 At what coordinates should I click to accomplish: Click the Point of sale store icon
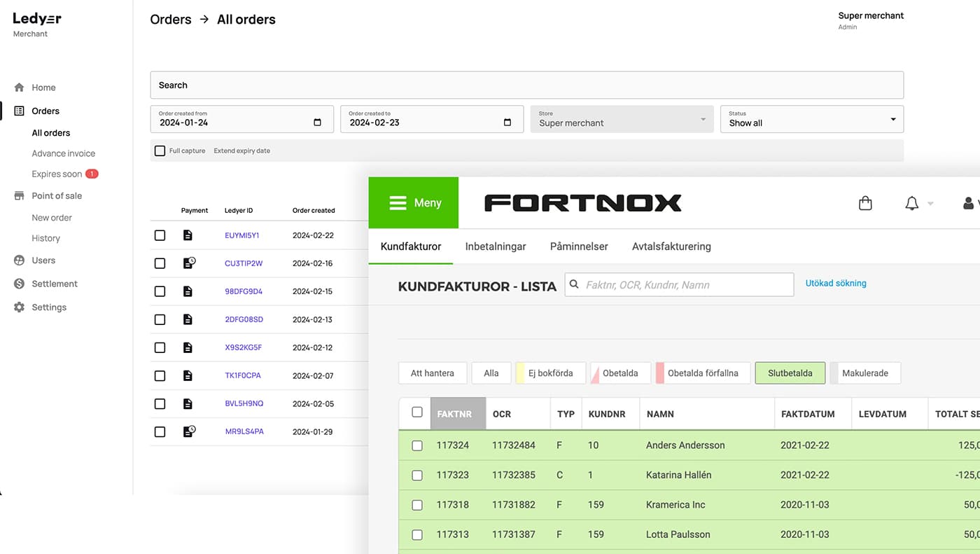click(19, 196)
